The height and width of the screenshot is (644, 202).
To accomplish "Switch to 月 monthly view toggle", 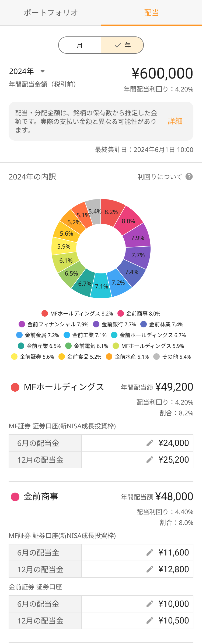I will coord(80,45).
